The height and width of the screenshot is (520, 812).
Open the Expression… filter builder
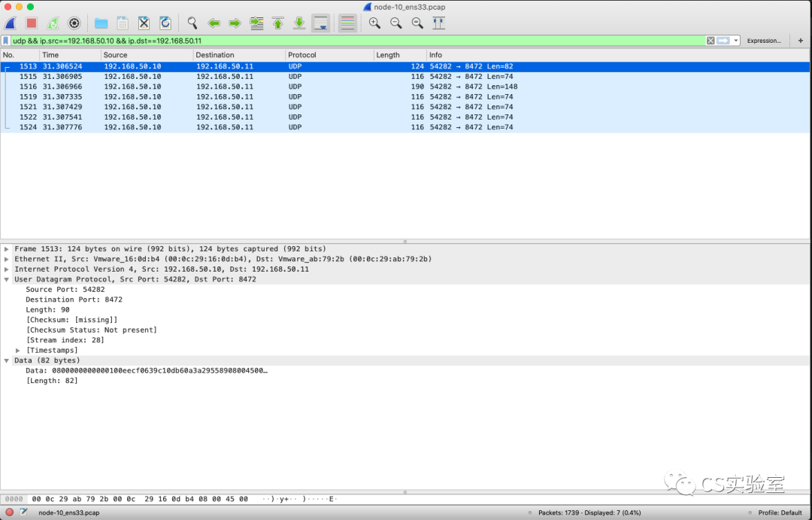tap(764, 41)
